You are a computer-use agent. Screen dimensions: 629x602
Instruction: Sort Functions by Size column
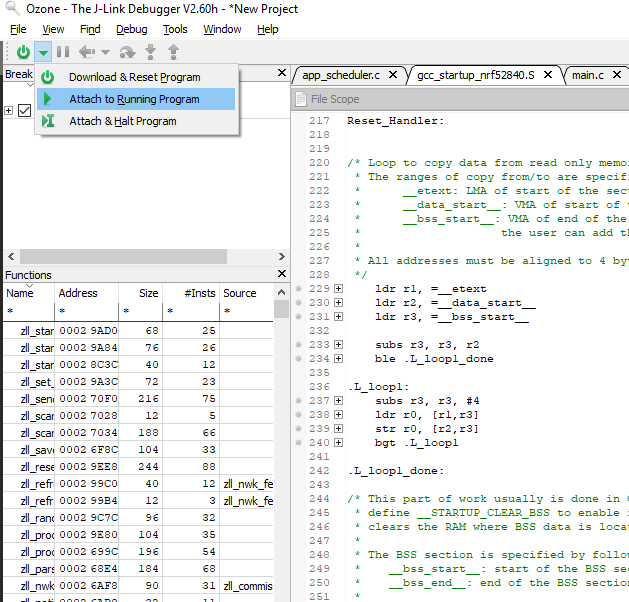point(140,293)
